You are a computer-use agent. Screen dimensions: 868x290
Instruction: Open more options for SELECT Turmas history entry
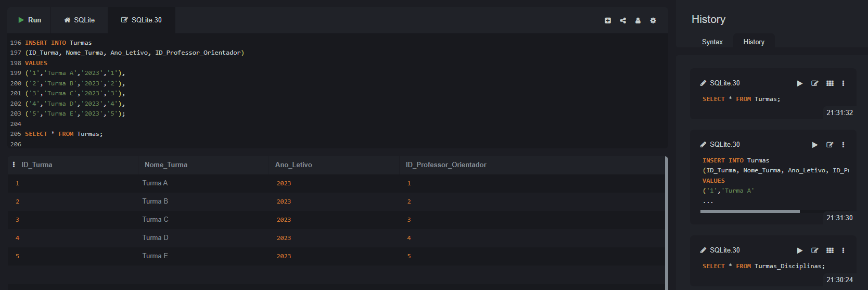click(x=844, y=83)
